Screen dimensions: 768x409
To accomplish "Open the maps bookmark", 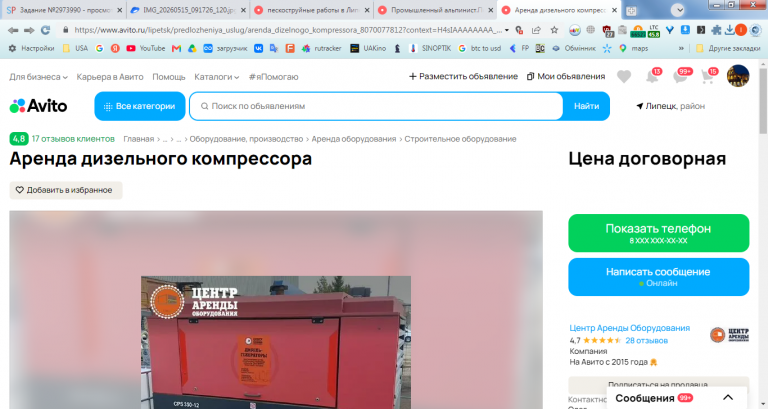I will click(x=633, y=48).
